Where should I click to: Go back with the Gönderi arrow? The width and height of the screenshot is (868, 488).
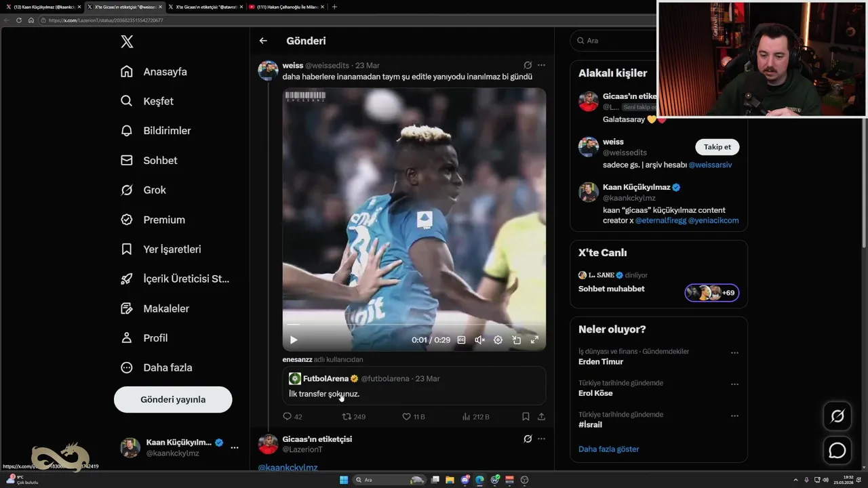[x=263, y=41]
